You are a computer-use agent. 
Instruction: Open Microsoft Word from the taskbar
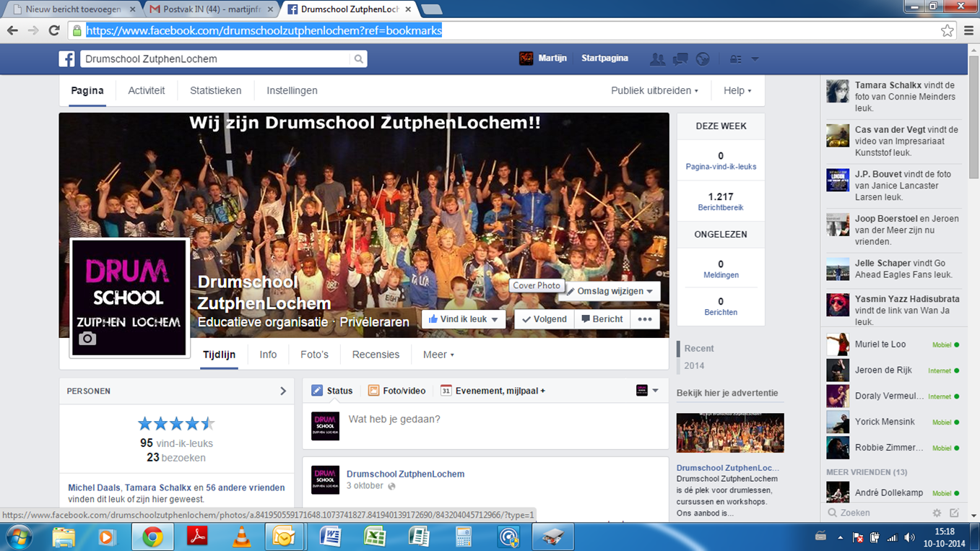coord(330,537)
